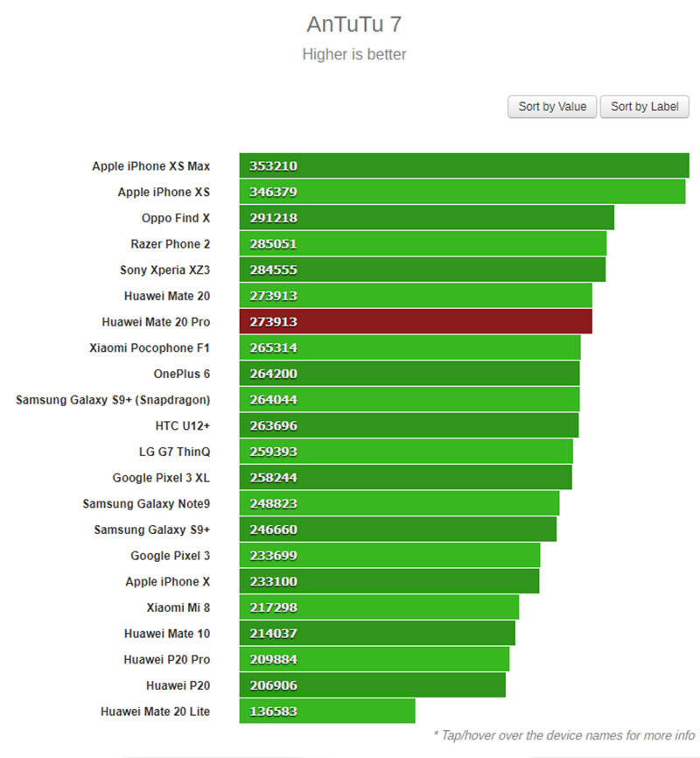Select the Huawei Mate 20 Lite bar
The height and width of the screenshot is (758, 700).
pos(327,711)
